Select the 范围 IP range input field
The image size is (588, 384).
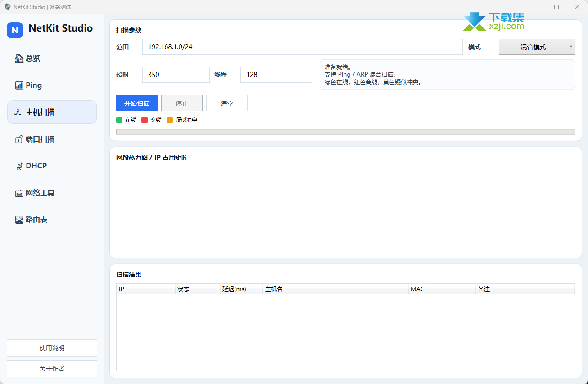tap(302, 46)
